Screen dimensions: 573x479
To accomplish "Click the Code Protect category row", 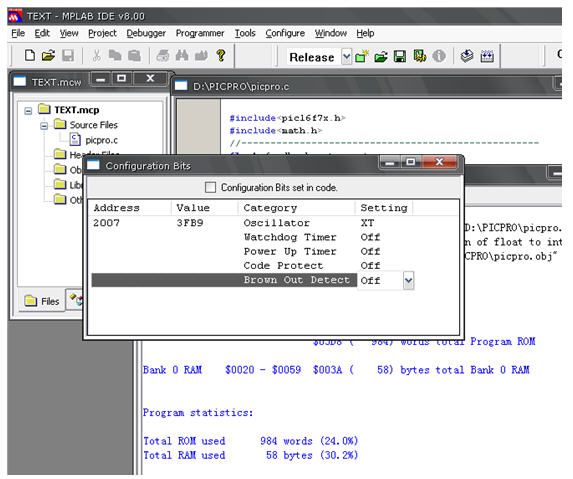I will pos(283,266).
